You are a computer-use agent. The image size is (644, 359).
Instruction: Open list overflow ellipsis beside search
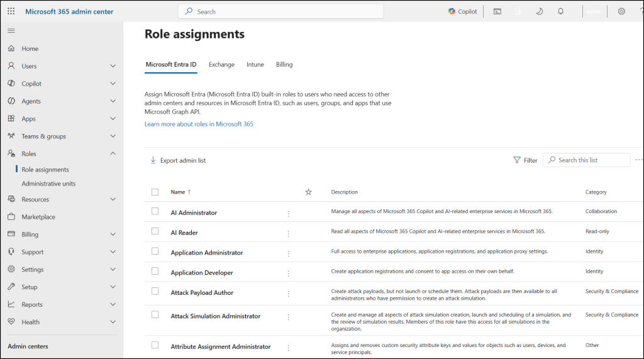(639, 160)
